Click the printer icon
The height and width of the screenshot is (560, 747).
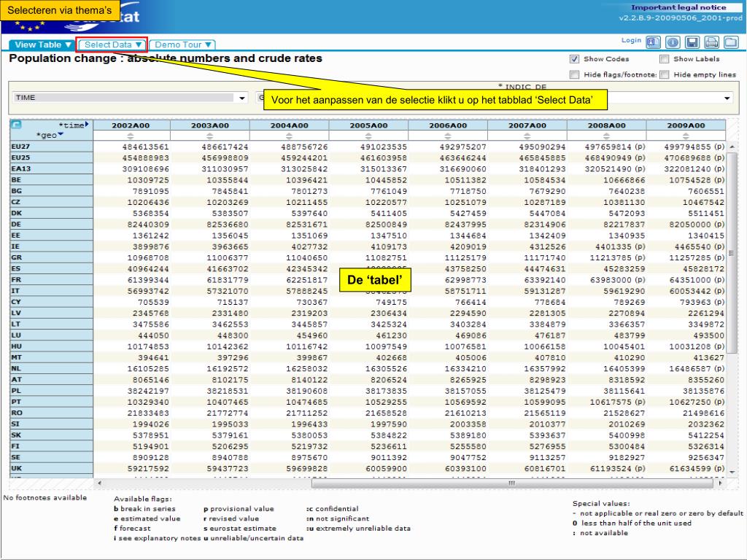711,42
